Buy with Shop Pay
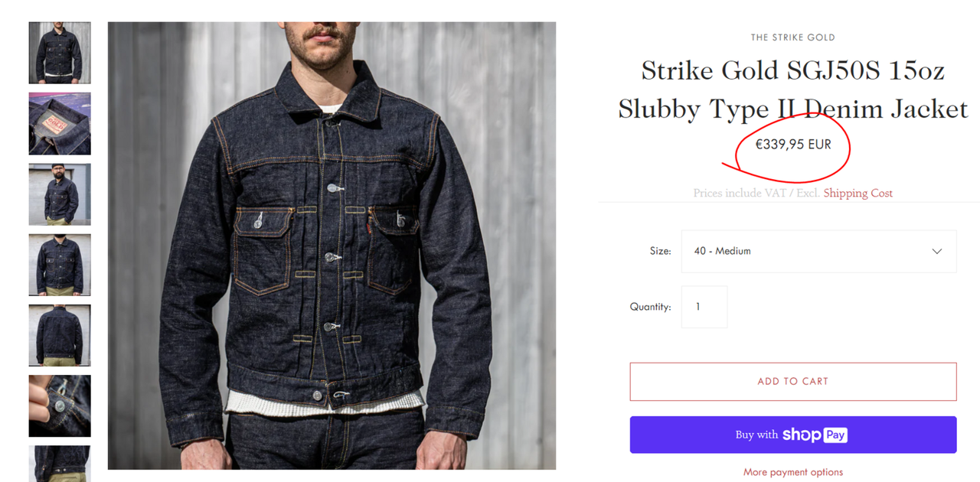Viewport: 980px width, 482px height. (793, 435)
